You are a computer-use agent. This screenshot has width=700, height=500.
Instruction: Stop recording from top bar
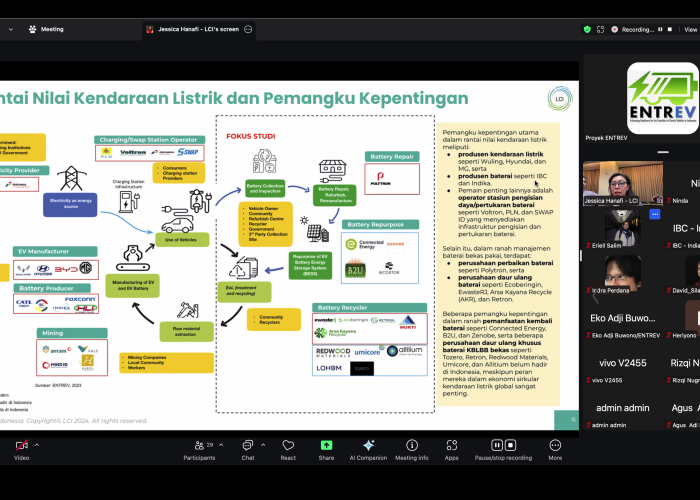pyautogui.click(x=670, y=29)
